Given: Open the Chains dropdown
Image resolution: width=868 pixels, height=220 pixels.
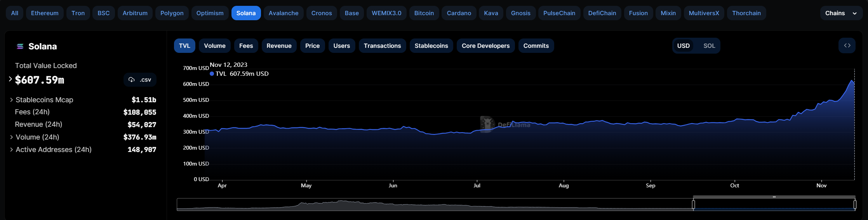Looking at the screenshot, I should click(841, 13).
